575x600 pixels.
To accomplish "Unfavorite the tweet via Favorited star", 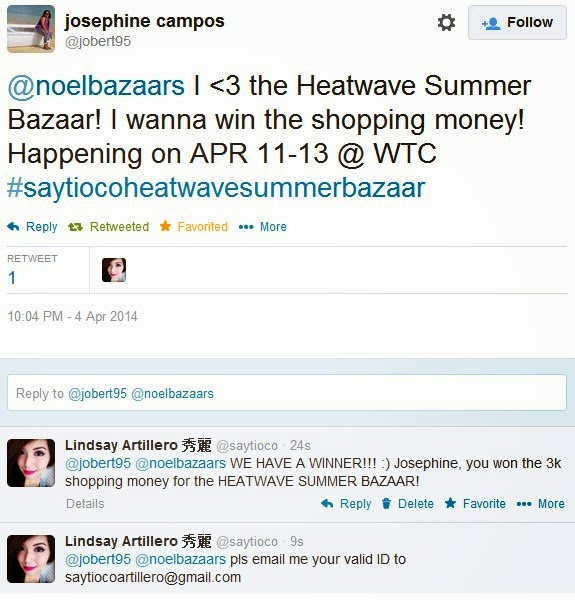I will (x=194, y=227).
